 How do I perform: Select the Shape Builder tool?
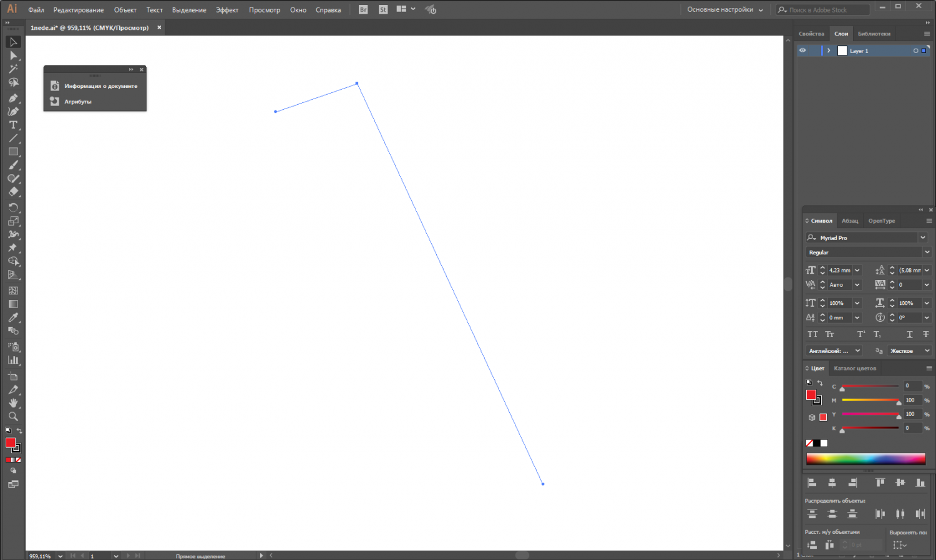[13, 261]
